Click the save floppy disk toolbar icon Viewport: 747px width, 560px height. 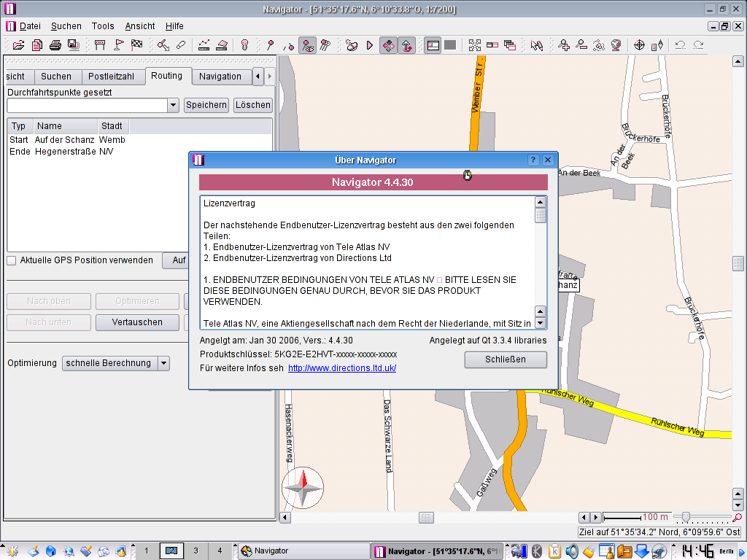click(x=74, y=45)
